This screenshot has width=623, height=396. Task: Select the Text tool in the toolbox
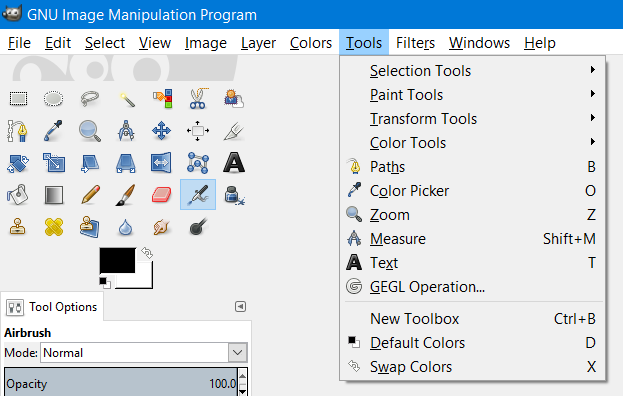click(x=234, y=163)
